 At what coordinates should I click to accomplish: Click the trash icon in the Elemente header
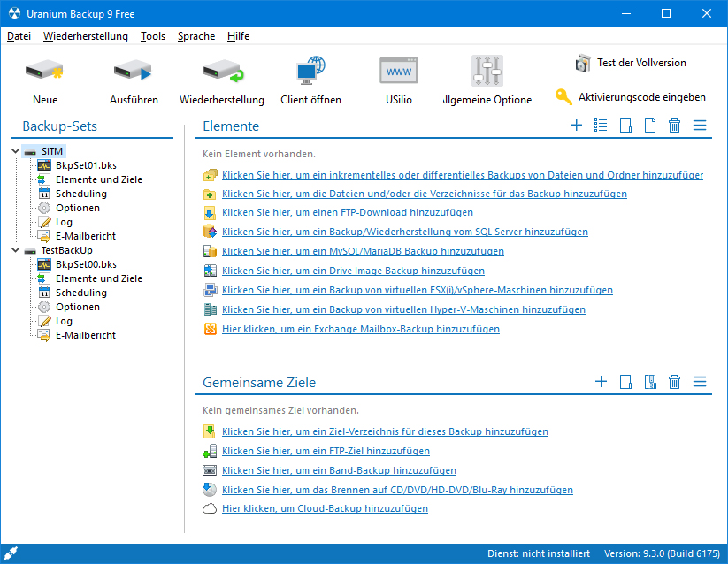(674, 126)
